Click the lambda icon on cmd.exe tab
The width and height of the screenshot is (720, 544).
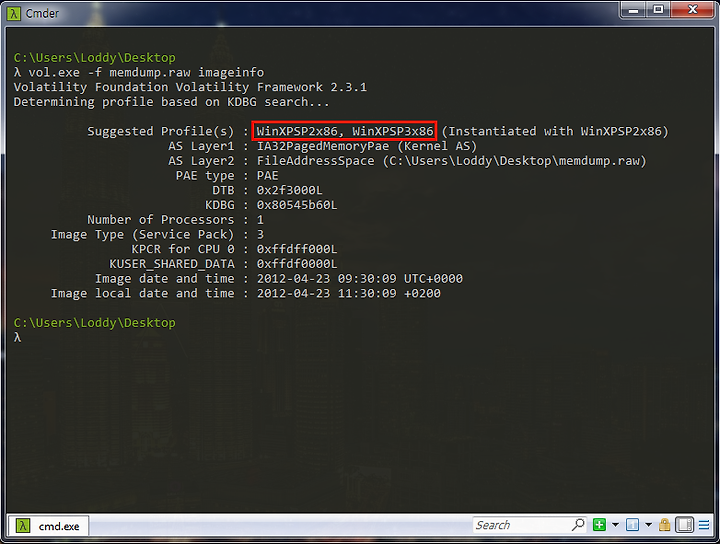(x=23, y=526)
